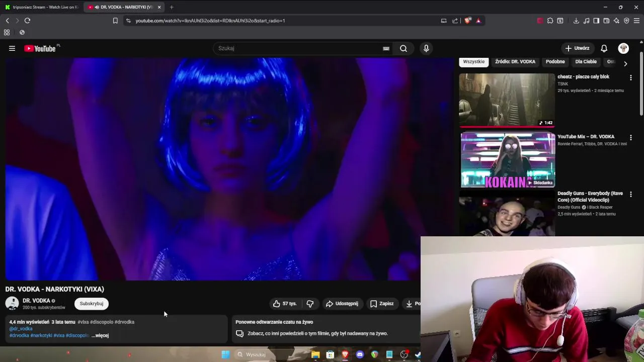
Task: Open options for Deadly Guns video
Action: point(630,194)
